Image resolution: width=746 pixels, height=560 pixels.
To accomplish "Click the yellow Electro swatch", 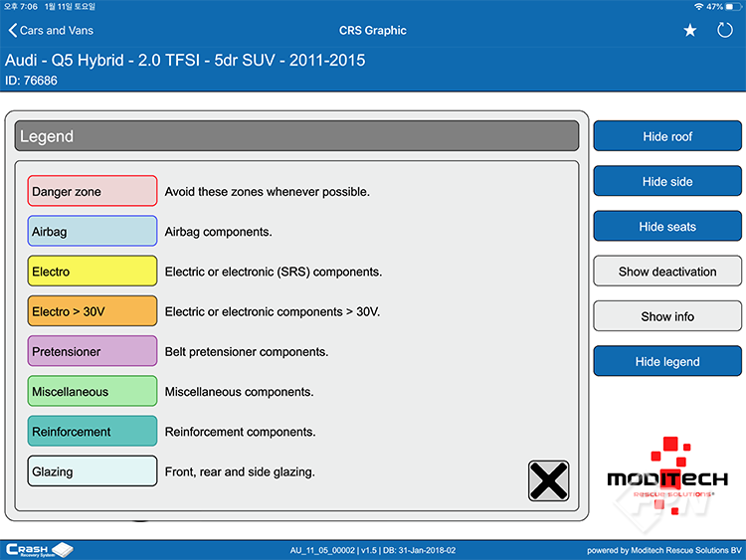I will click(x=93, y=271).
